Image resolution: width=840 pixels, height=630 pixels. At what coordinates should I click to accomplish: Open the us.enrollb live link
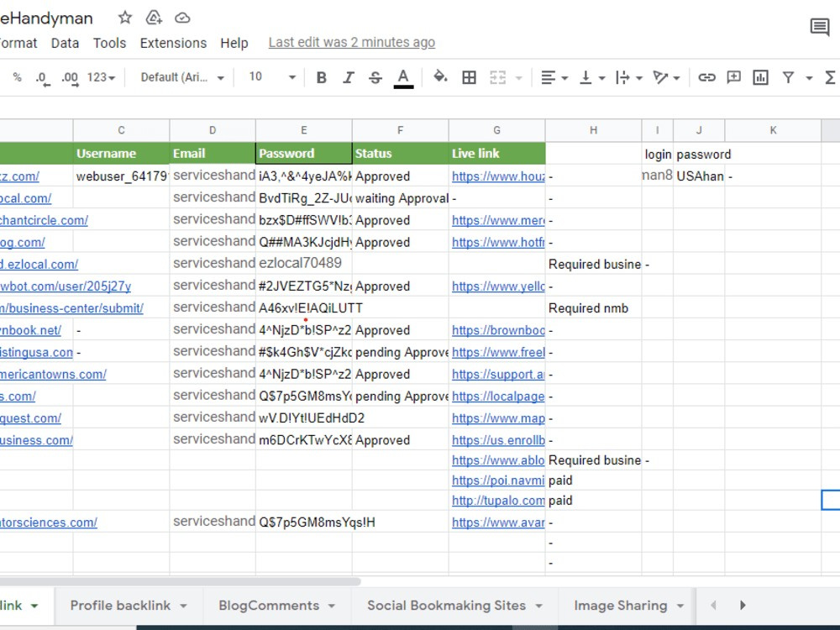[498, 440]
